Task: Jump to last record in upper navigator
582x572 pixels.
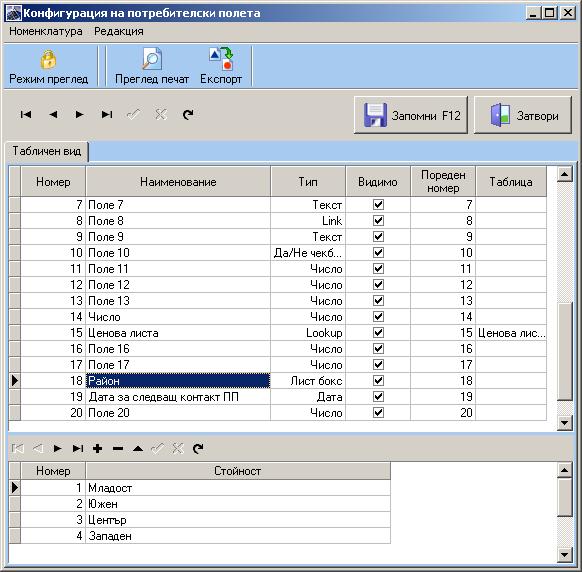Action: (x=107, y=114)
